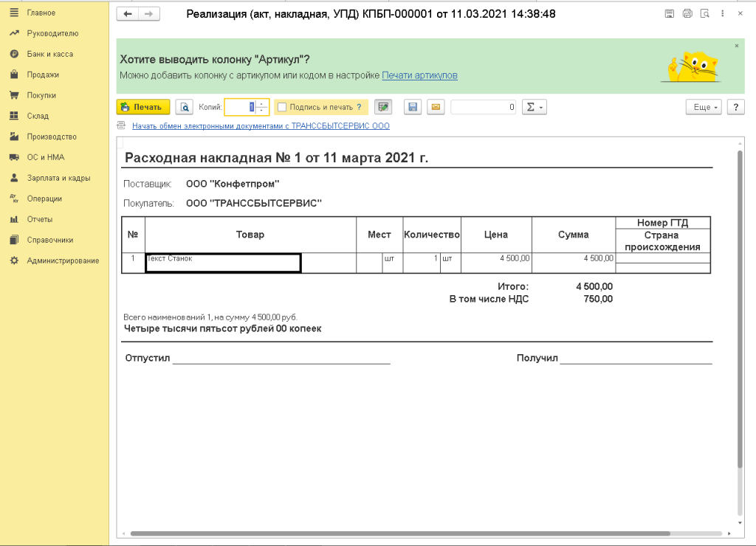The width and height of the screenshot is (756, 546).
Task: Save the printed form using the toolbar diskette icon
Action: coord(413,107)
